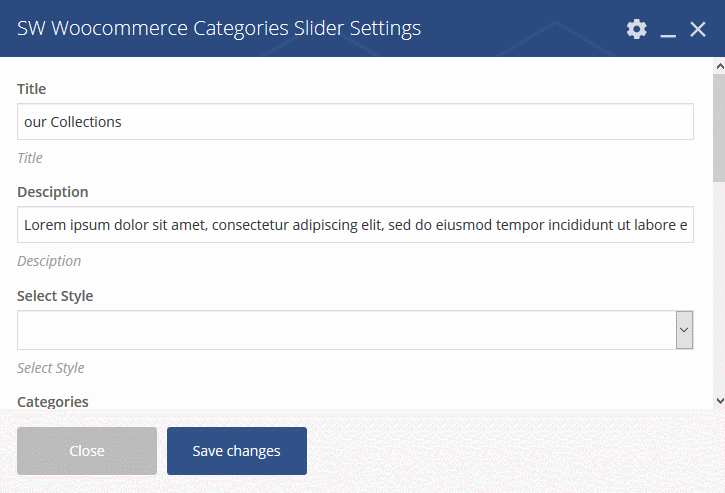The height and width of the screenshot is (493, 725).
Task: Close dialog with the X icon
Action: click(x=698, y=29)
